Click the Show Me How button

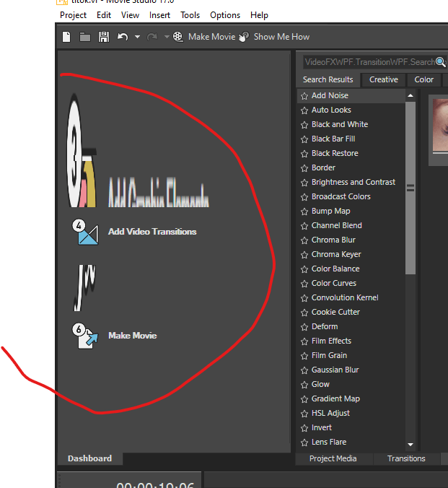(x=274, y=37)
